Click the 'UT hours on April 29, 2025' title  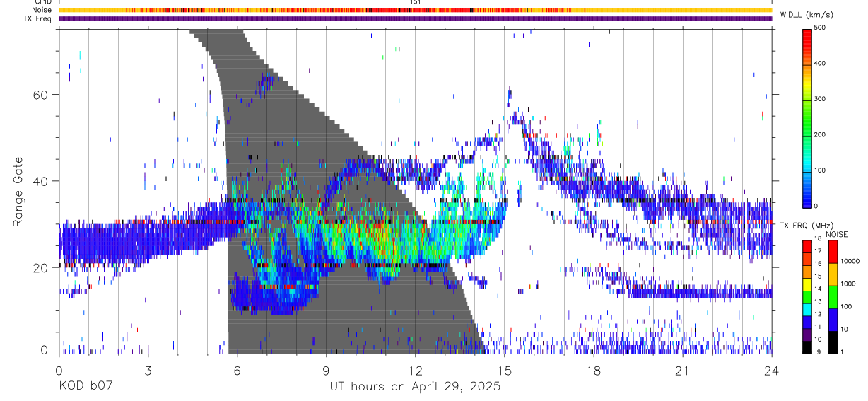(x=415, y=387)
